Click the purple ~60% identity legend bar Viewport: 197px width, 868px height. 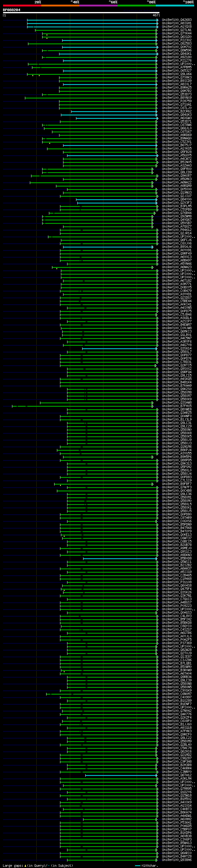99,6
